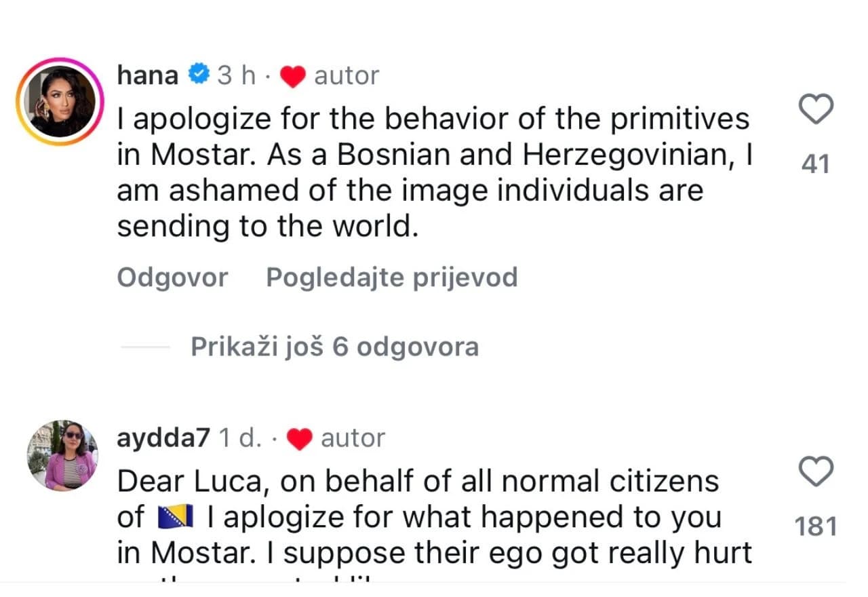Viewport: 868px width, 597px height.
Task: Open aydda7's username link
Action: click(x=163, y=438)
